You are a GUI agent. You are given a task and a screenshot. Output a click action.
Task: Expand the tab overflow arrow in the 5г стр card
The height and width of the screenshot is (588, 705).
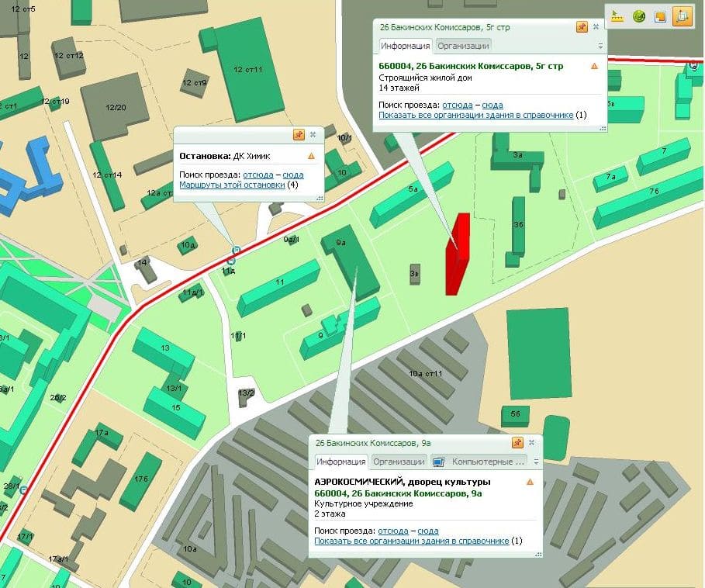point(600,46)
